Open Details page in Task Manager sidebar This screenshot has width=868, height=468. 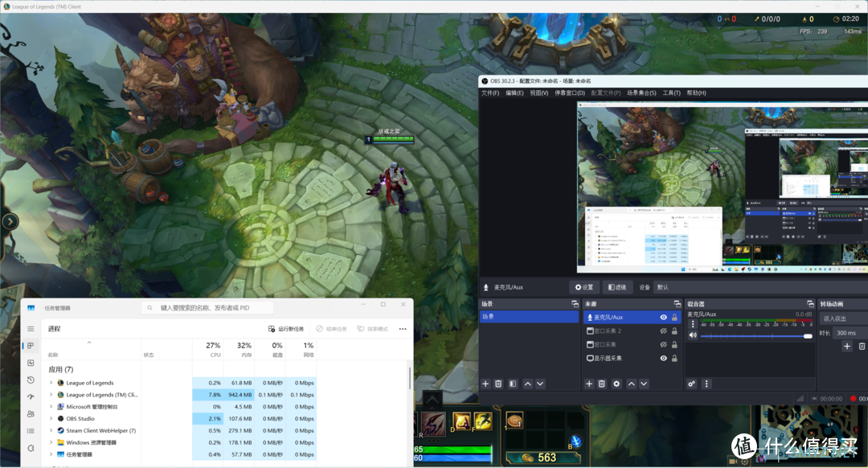click(31, 431)
